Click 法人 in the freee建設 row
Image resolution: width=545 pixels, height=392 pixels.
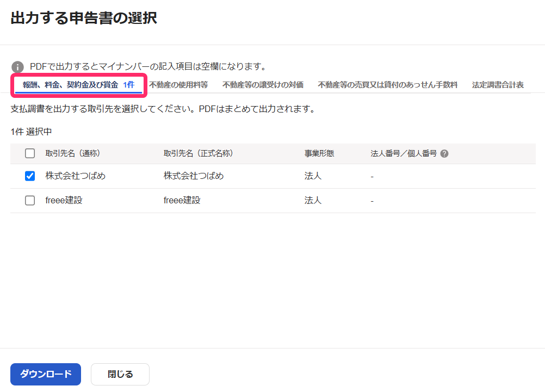pos(313,200)
